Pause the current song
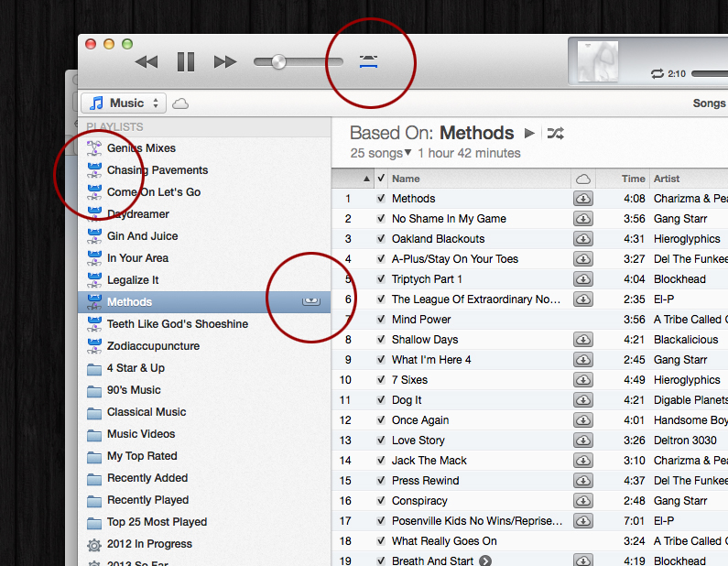Screen dimensions: 728x566 [x=186, y=61]
